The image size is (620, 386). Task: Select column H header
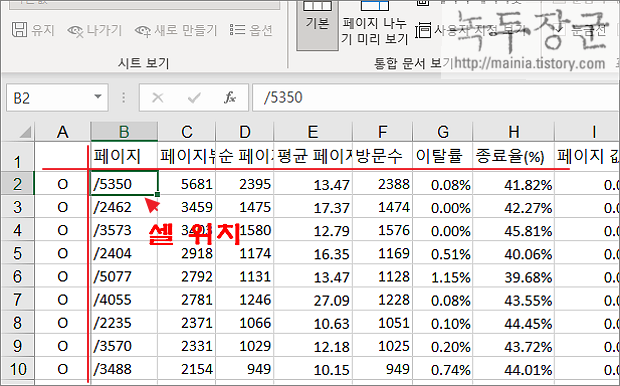tap(514, 132)
